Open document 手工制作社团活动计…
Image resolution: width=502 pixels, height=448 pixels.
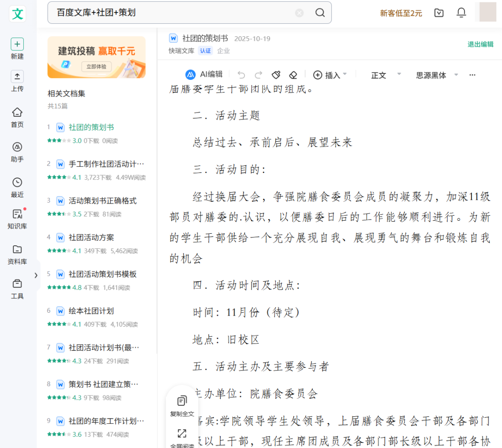pyautogui.click(x=106, y=164)
